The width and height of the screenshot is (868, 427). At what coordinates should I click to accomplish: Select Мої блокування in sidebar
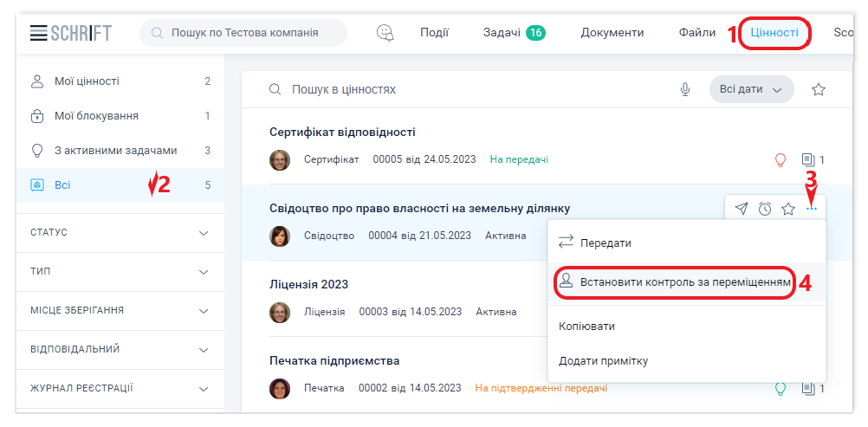(96, 116)
